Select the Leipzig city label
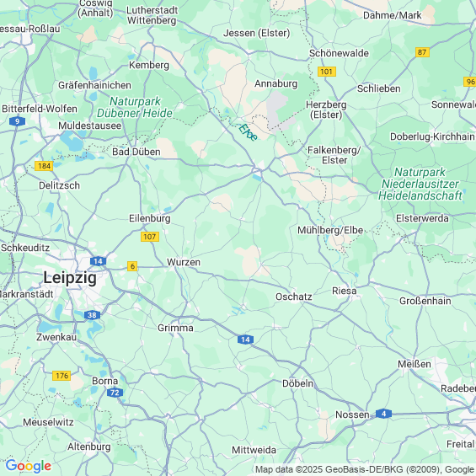The height and width of the screenshot is (476, 476). pyautogui.click(x=70, y=277)
